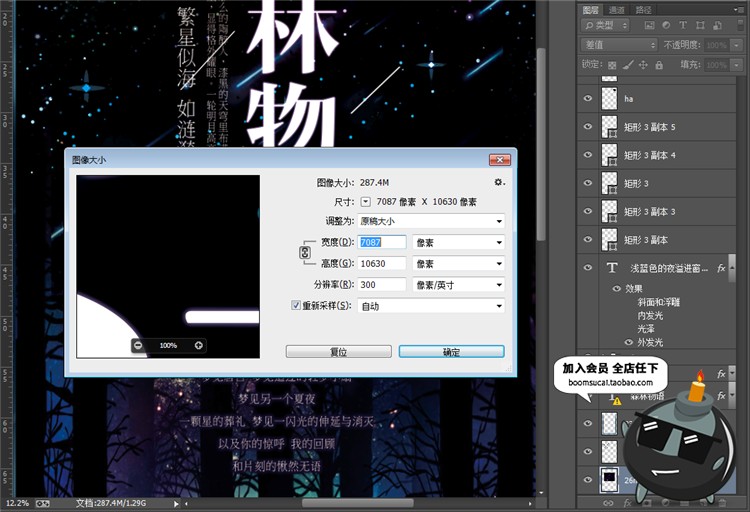Select the 光泽 satin effect entry
Image resolution: width=750 pixels, height=512 pixels.
[x=646, y=329]
